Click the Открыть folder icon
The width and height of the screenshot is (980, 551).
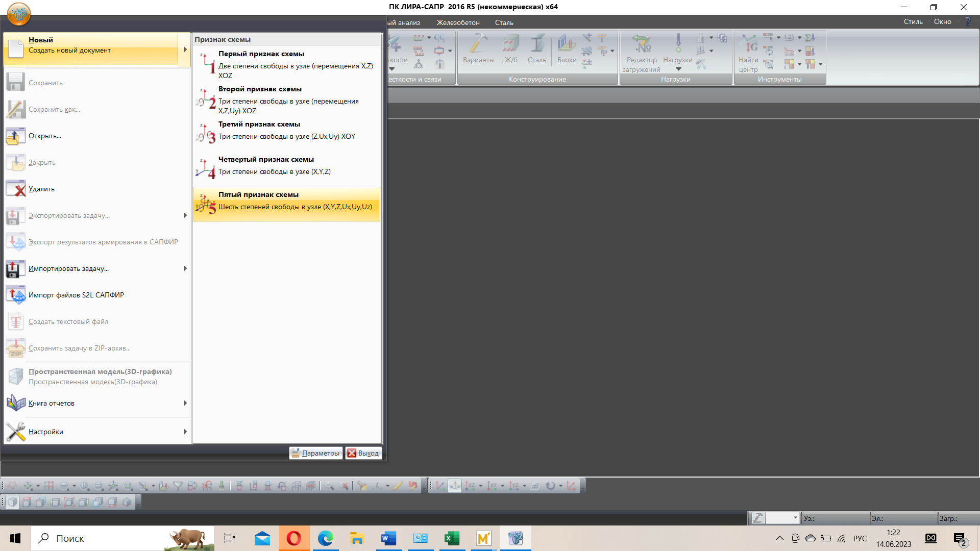[16, 136]
